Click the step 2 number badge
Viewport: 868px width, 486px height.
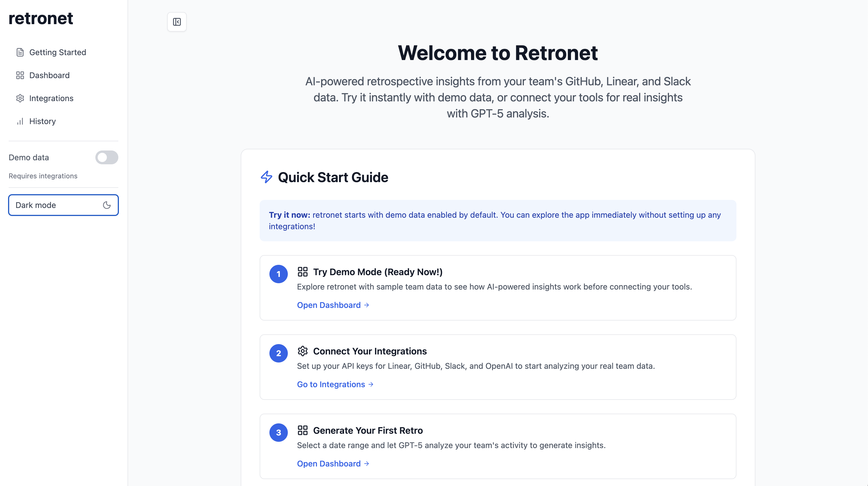click(278, 353)
